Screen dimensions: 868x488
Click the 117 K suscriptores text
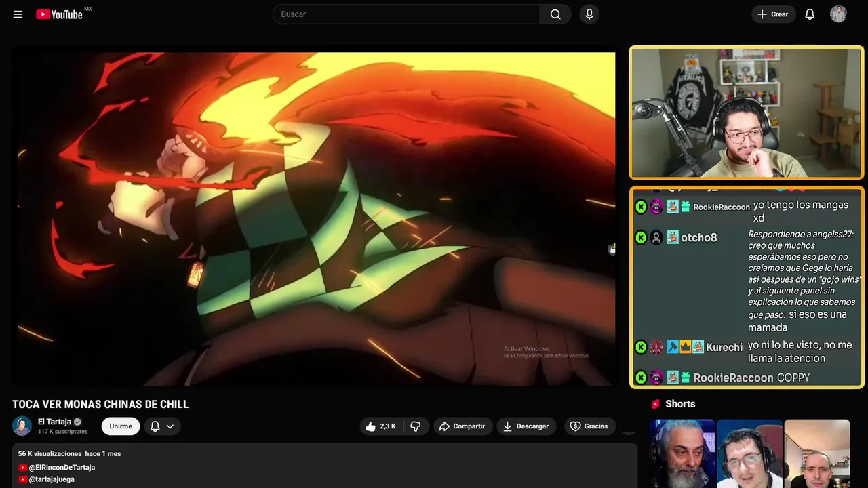click(x=63, y=432)
